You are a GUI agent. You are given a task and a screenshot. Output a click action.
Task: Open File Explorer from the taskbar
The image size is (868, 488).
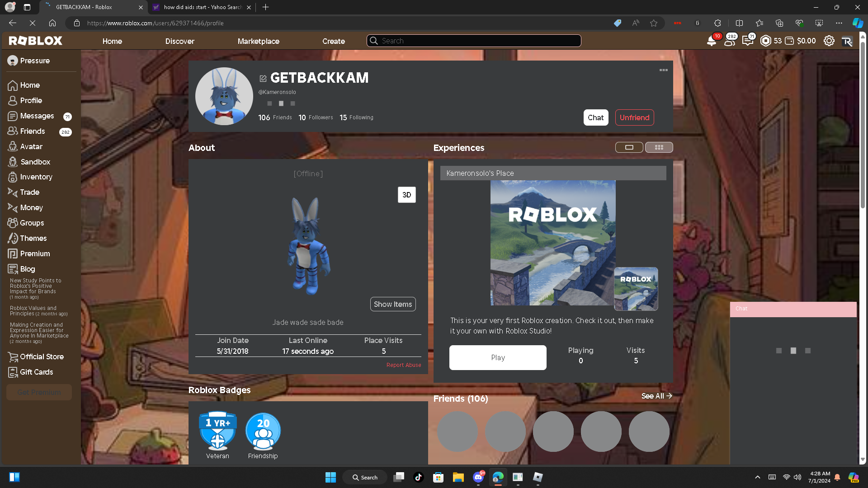(x=458, y=477)
